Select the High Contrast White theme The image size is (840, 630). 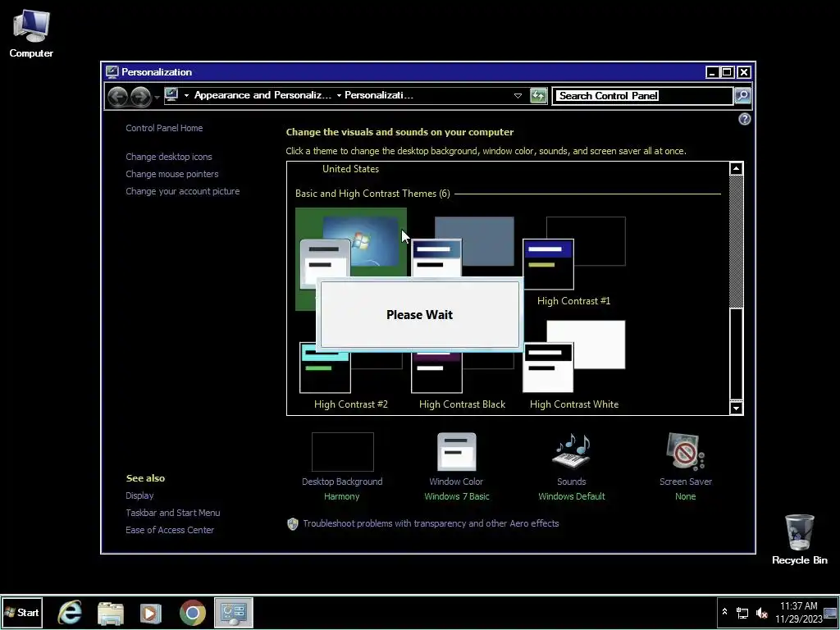pos(573,365)
